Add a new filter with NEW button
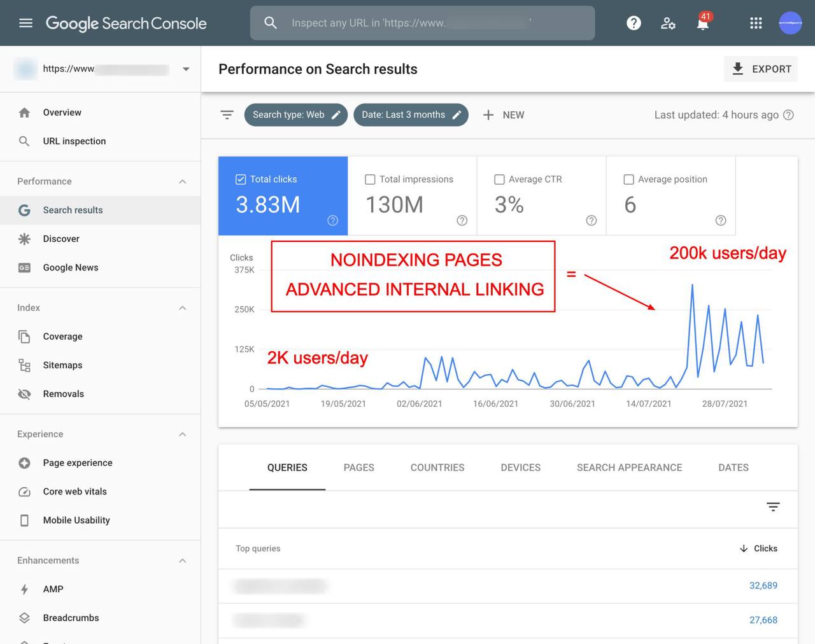Viewport: 815px width, 644px height. click(x=503, y=115)
